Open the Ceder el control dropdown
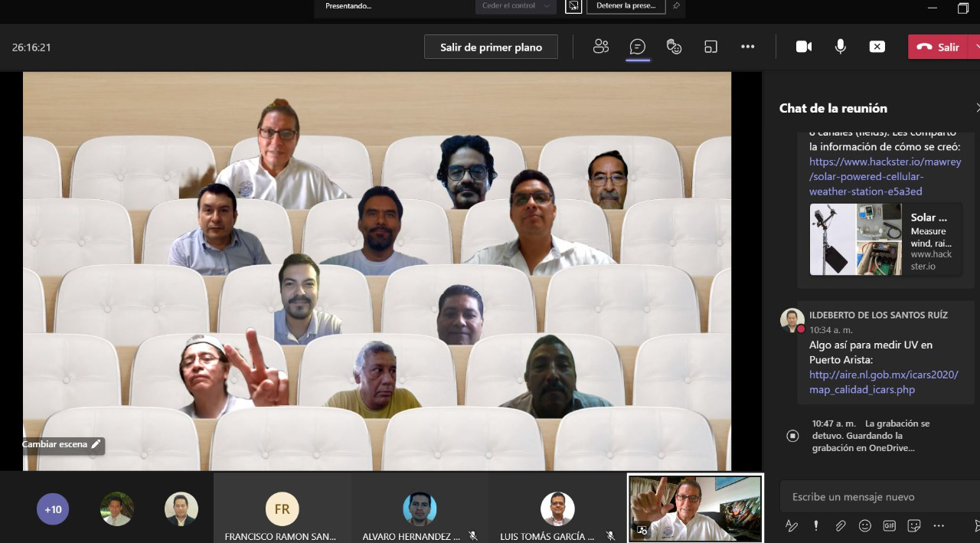The image size is (980, 543). pyautogui.click(x=515, y=6)
